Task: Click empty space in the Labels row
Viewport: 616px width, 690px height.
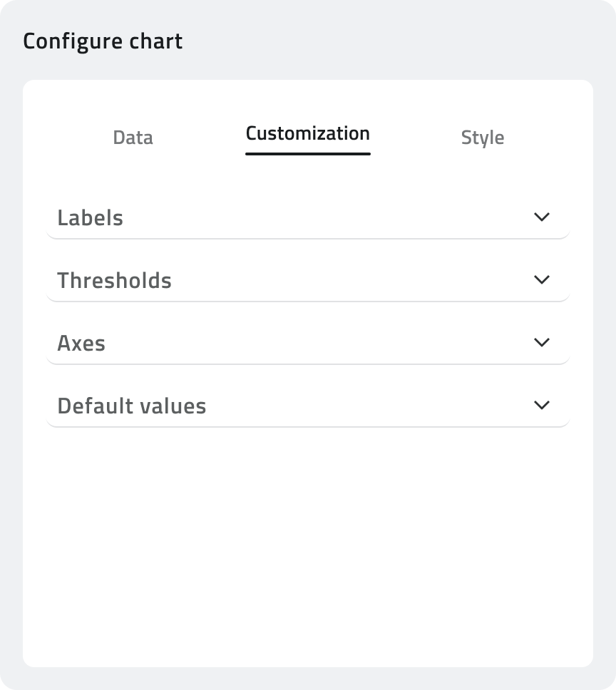Action: pos(321,218)
